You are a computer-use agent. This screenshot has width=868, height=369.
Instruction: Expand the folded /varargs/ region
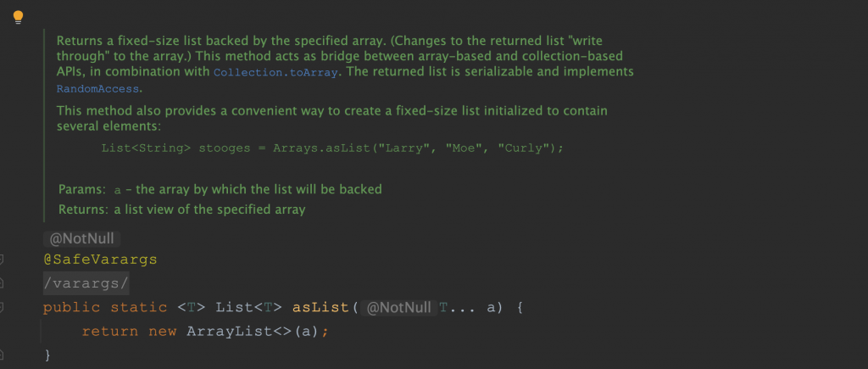86,283
